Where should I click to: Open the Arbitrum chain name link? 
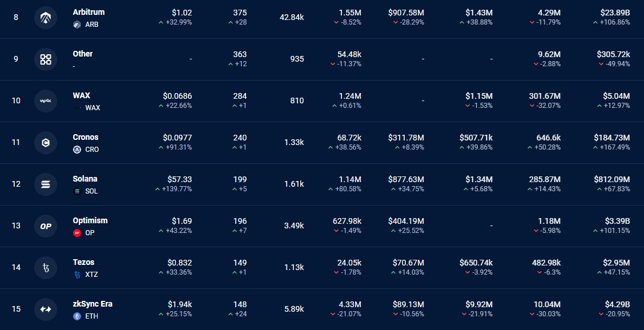88,13
